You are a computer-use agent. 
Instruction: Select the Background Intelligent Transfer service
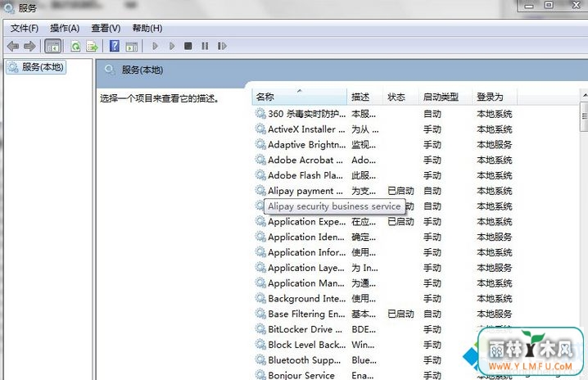click(x=384, y=298)
